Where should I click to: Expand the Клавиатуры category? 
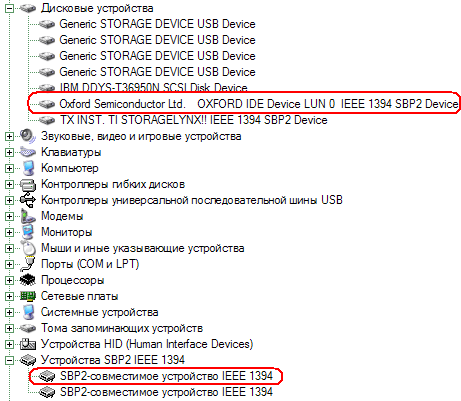pos(9,152)
